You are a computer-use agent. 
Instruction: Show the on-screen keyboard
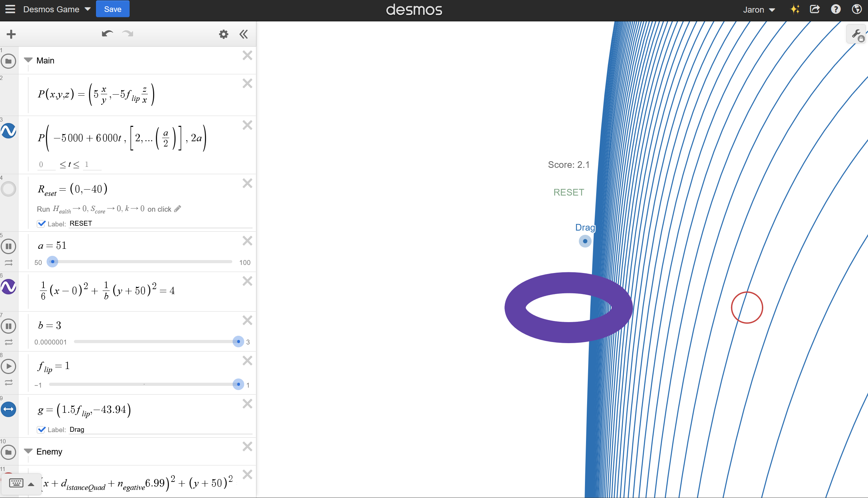pyautogui.click(x=16, y=483)
